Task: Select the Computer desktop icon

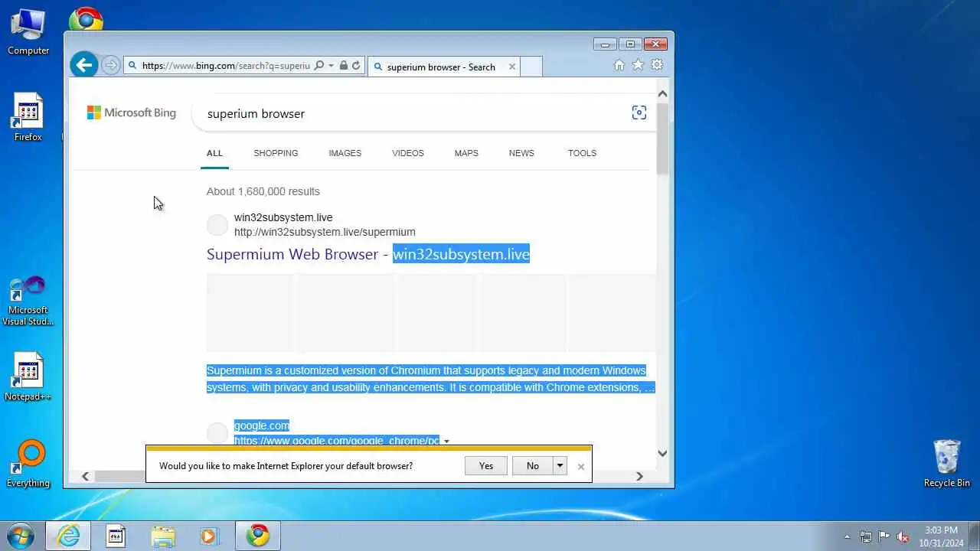Action: 28,32
